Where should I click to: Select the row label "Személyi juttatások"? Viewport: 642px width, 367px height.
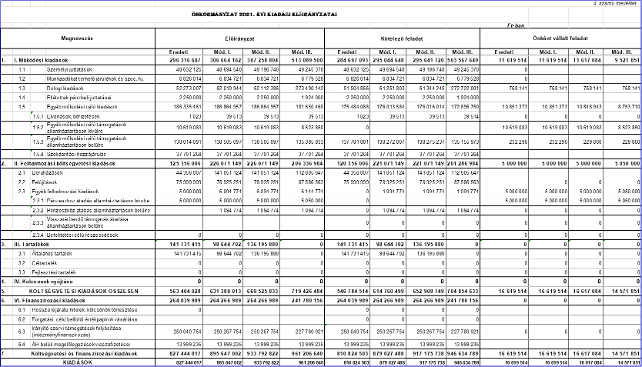tap(69, 70)
